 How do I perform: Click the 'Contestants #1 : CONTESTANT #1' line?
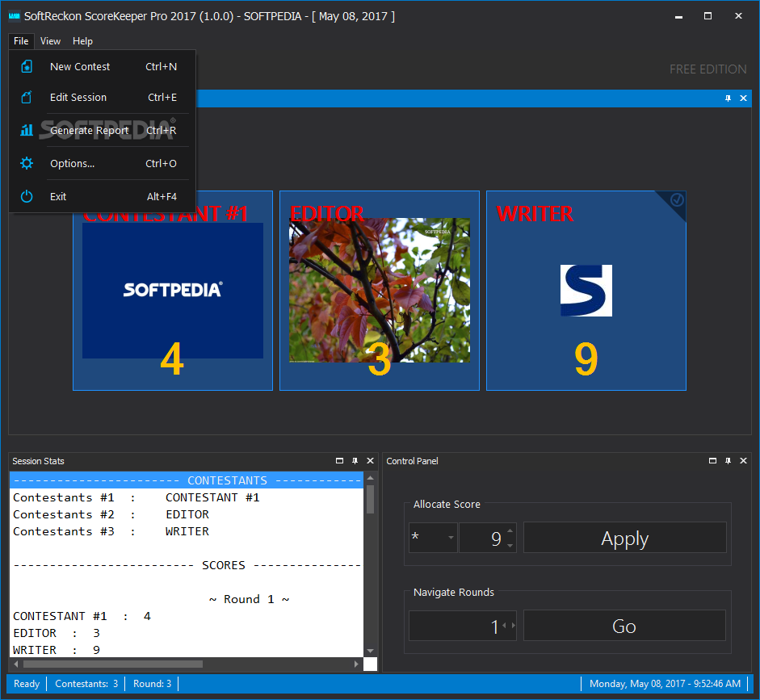[x=136, y=497]
